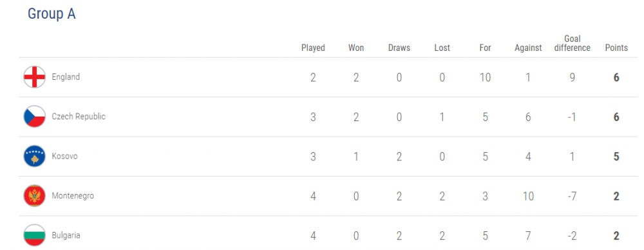Open the Bulgaria team name

tap(66, 236)
